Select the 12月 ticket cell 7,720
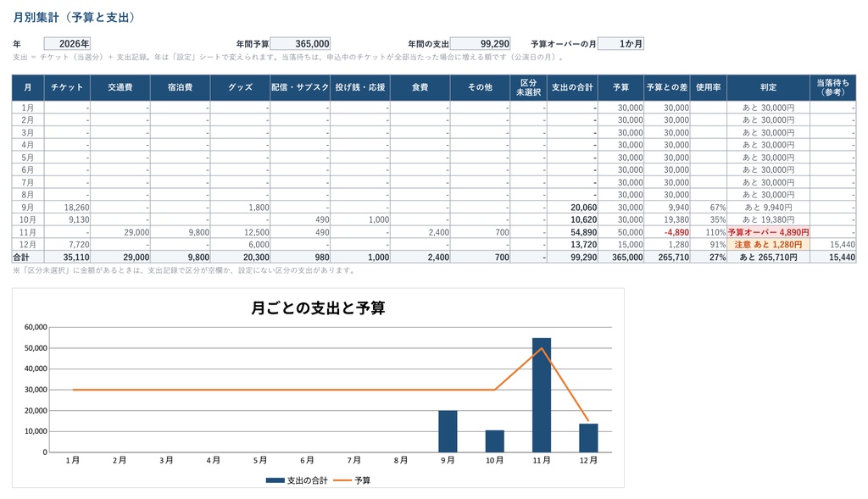The height and width of the screenshot is (499, 868). point(67,245)
